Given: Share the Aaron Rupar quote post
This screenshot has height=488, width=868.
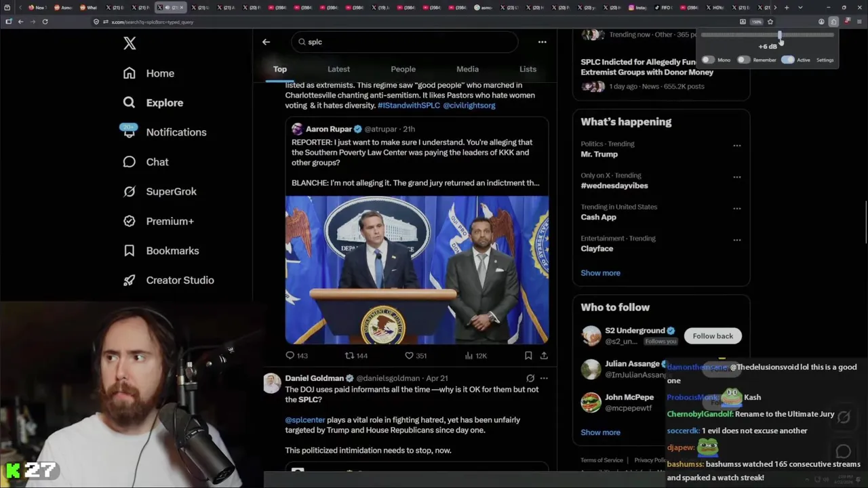Looking at the screenshot, I should pyautogui.click(x=544, y=355).
